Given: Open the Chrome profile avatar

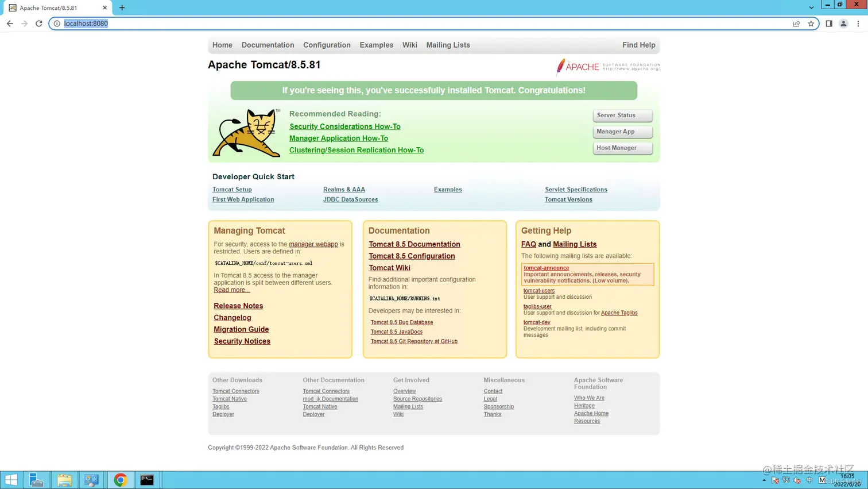Looking at the screenshot, I should (x=843, y=24).
